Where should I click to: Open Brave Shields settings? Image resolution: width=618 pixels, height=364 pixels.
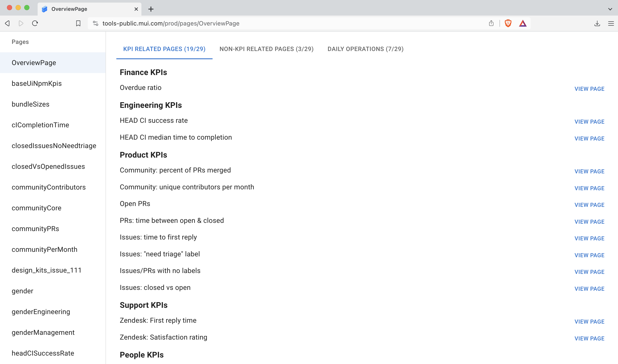click(x=508, y=23)
